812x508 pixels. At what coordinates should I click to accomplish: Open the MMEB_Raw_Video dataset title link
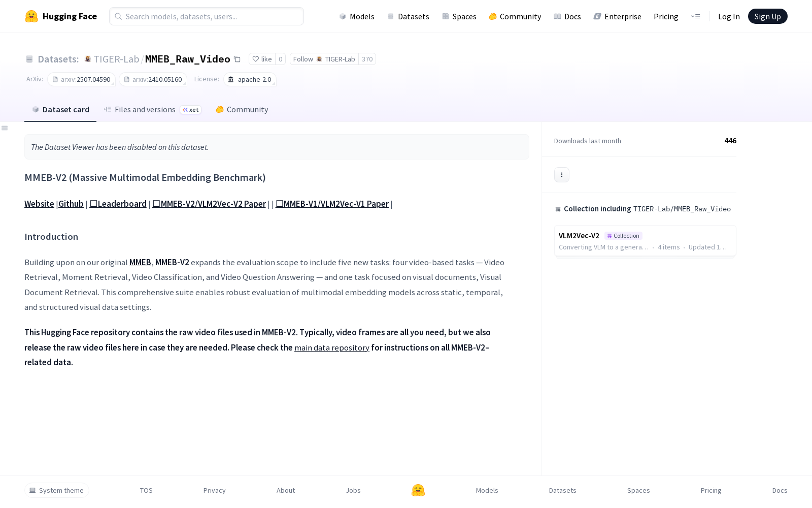(x=188, y=59)
